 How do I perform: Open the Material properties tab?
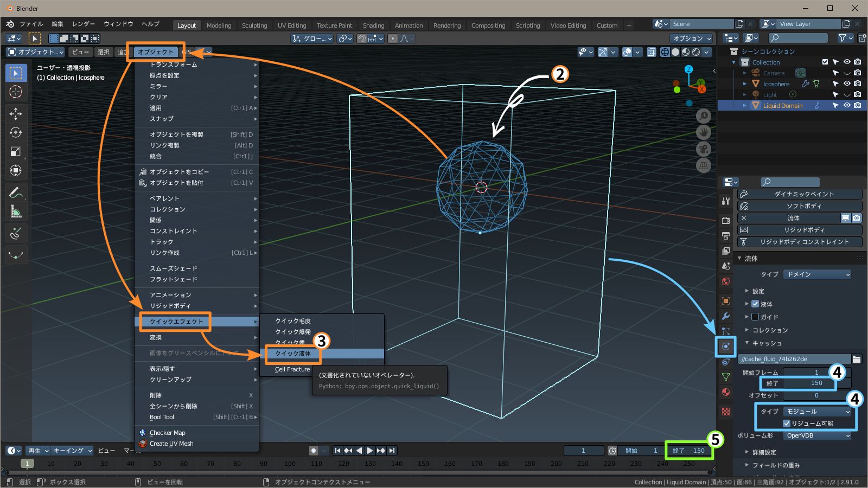pos(726,392)
